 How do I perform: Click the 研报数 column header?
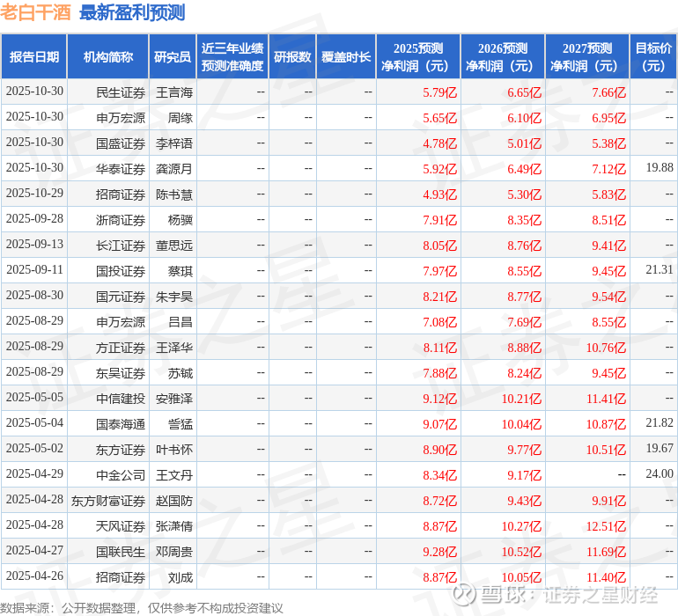pos(292,56)
